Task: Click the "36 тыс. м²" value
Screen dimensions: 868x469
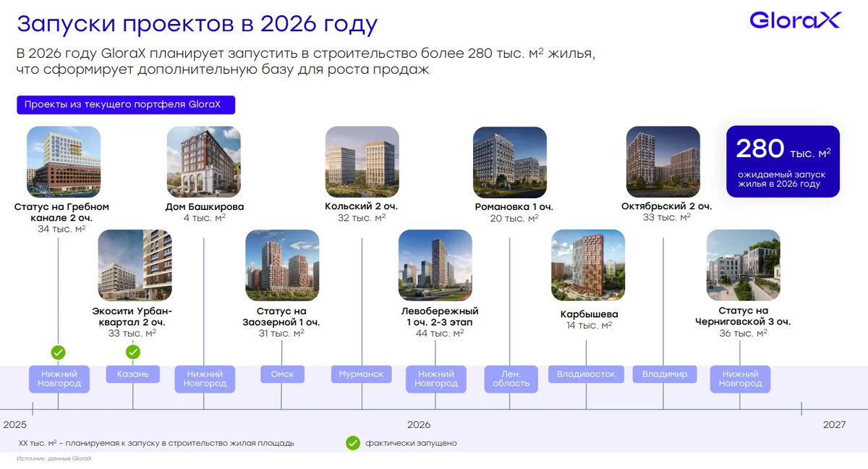Action: click(x=743, y=333)
